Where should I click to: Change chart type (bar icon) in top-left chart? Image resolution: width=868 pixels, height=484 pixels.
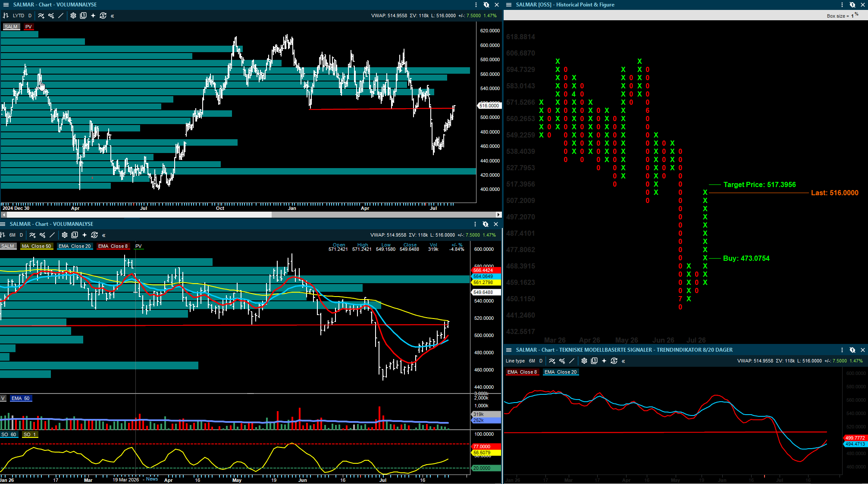6,16
